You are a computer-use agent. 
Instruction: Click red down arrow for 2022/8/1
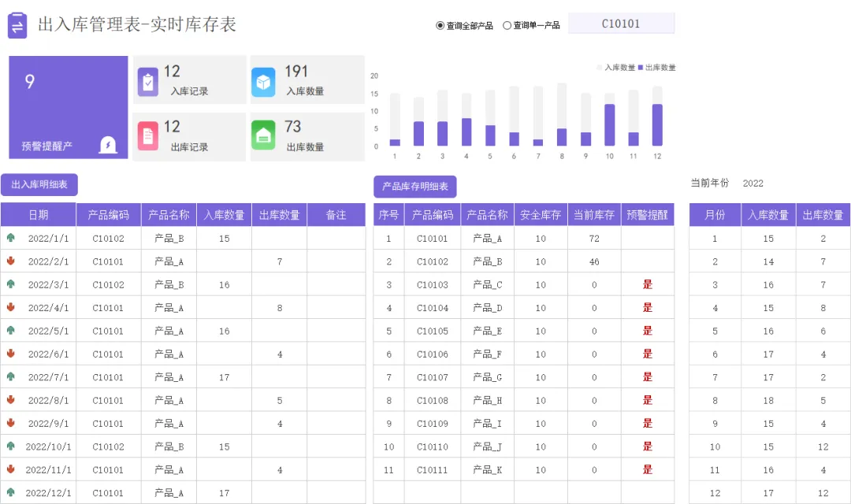click(10, 400)
